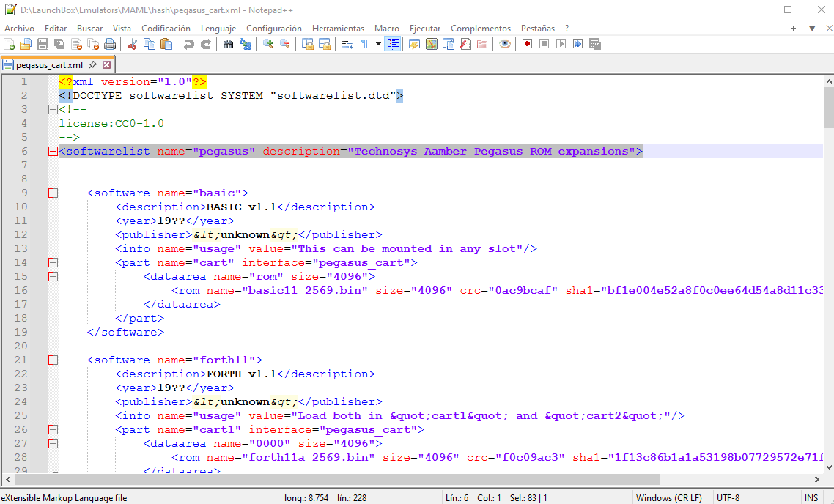Click the horizontal scrollbar right arrow
The image size is (834, 504).
tap(817, 479)
